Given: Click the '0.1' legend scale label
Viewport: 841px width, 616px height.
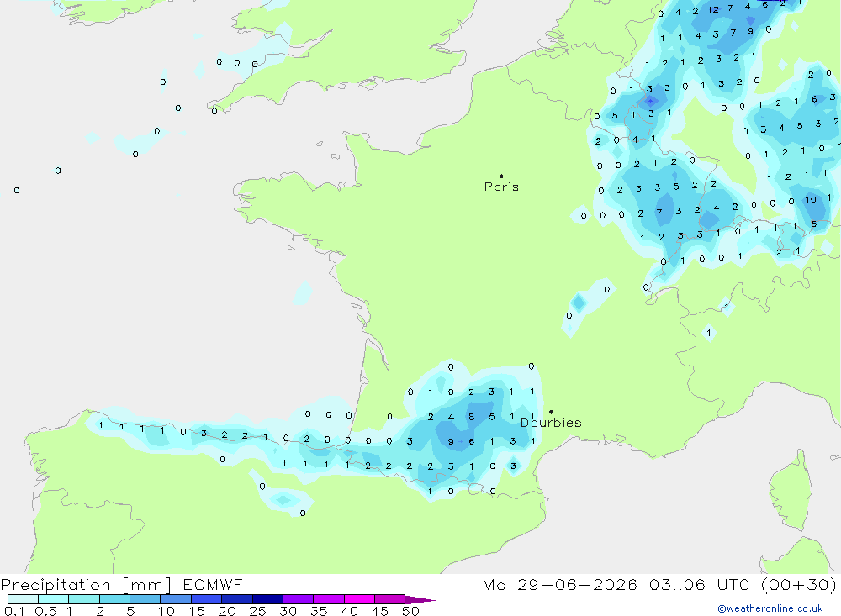Looking at the screenshot, I should pyautogui.click(x=14, y=611).
